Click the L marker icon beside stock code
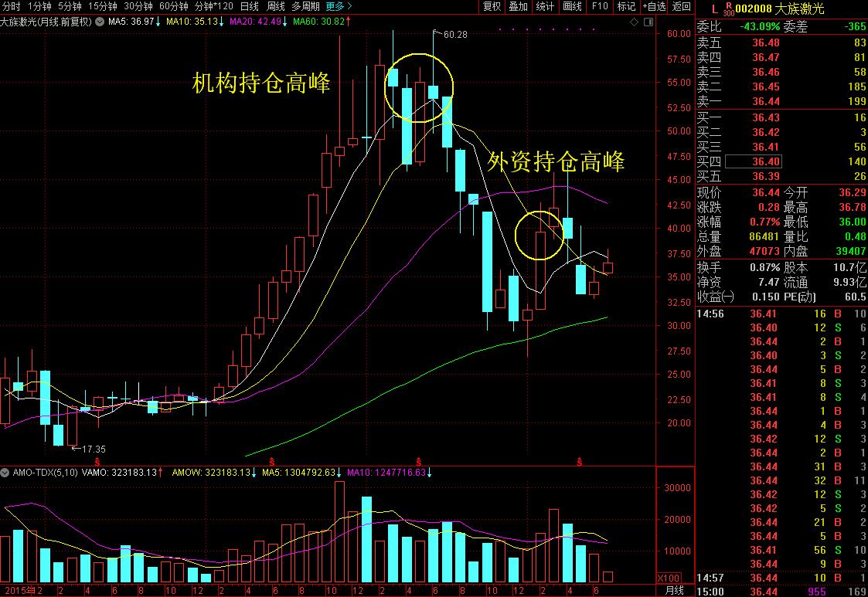The width and height of the screenshot is (868, 597). 715,8
